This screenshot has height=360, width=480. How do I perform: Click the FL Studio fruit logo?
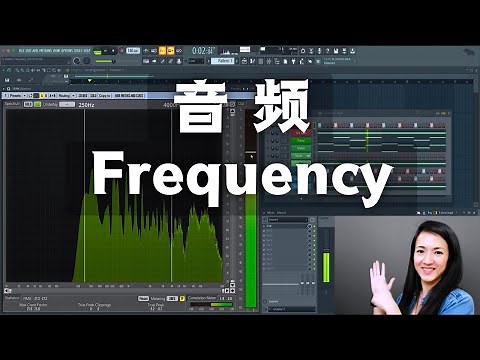469,52
